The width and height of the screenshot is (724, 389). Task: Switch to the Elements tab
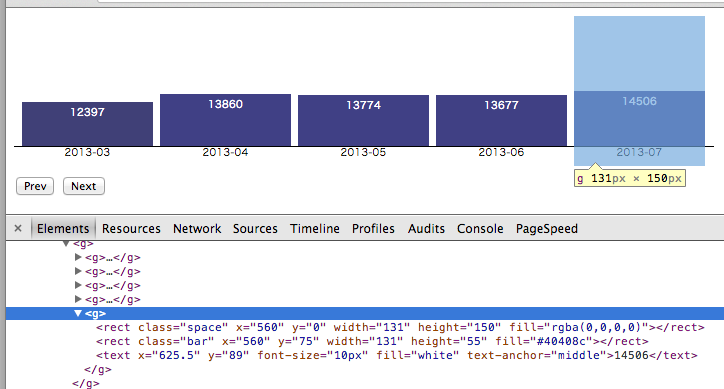(63, 229)
